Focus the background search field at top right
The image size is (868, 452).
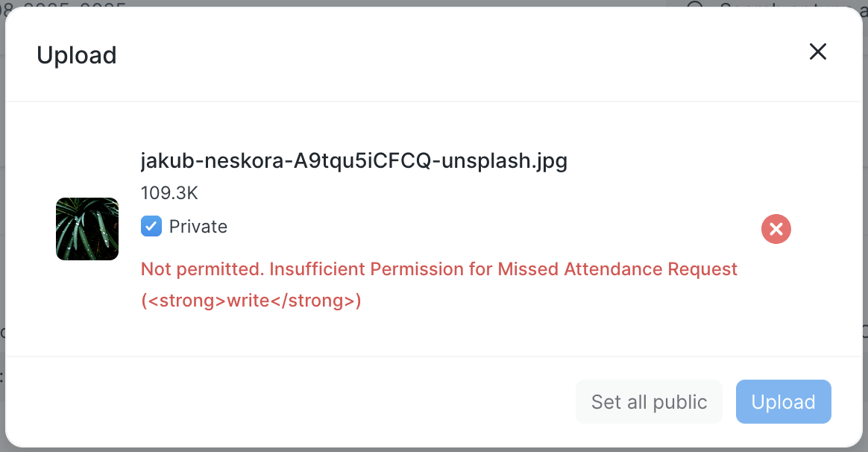tap(776, 4)
